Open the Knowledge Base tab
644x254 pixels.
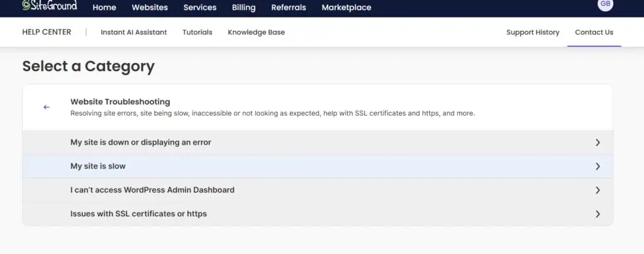tap(256, 32)
